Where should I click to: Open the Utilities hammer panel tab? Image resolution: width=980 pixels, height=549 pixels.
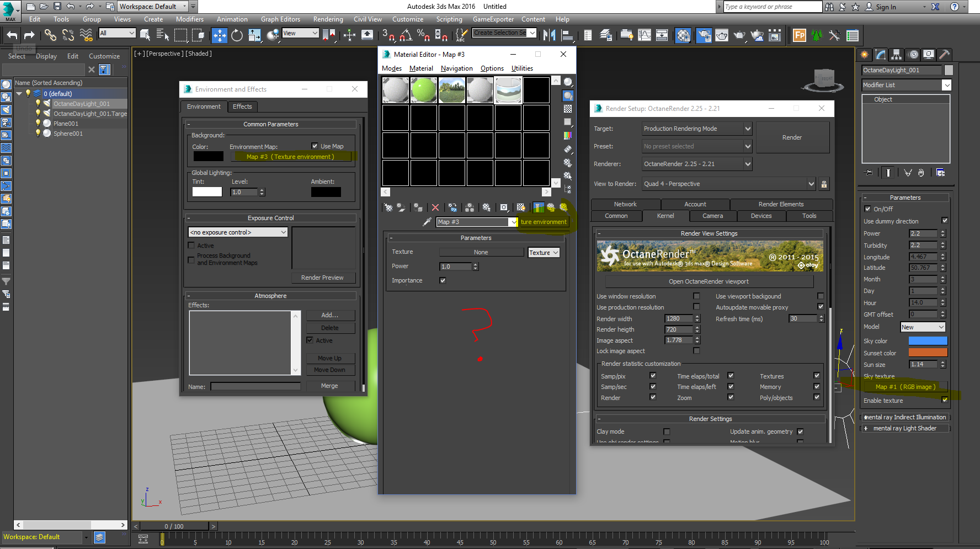(x=945, y=55)
